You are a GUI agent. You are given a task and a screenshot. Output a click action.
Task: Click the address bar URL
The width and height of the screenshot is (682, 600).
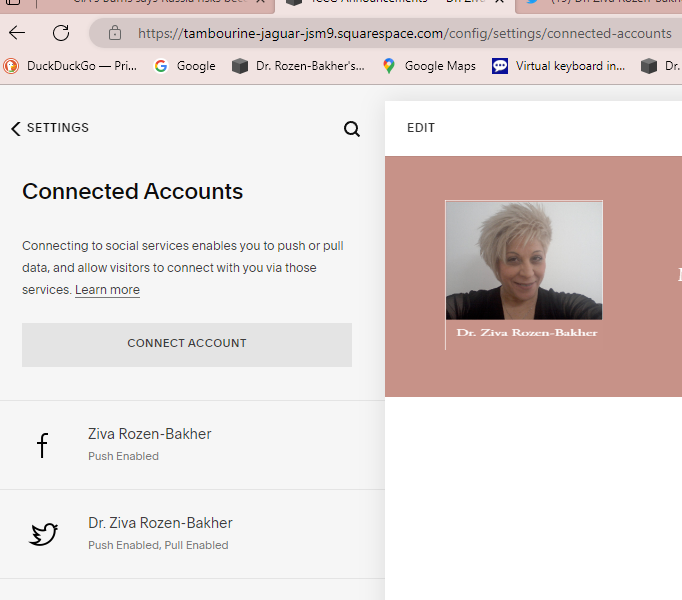405,33
